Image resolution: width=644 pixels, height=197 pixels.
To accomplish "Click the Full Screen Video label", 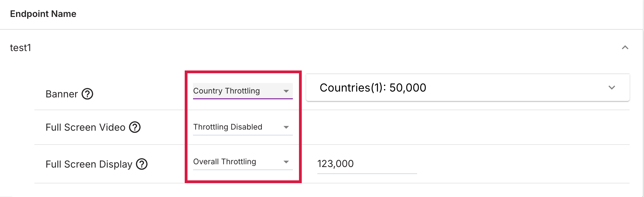I will pyautogui.click(x=85, y=127).
